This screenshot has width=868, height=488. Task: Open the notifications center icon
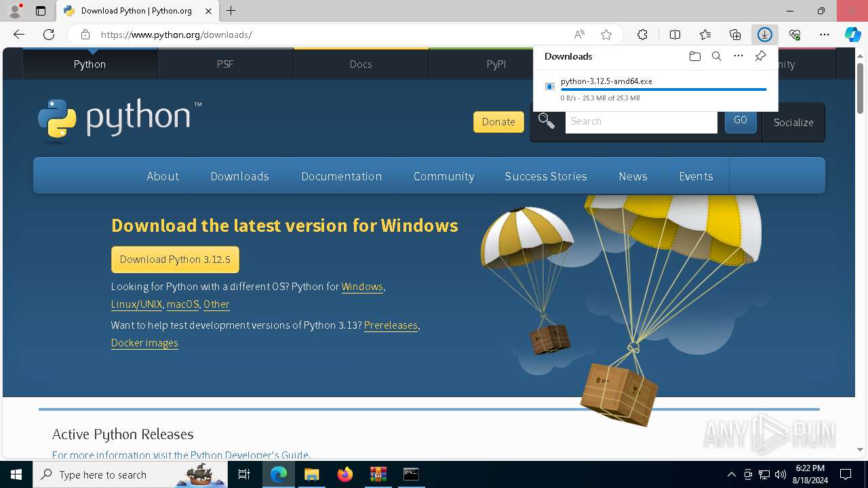(x=846, y=474)
